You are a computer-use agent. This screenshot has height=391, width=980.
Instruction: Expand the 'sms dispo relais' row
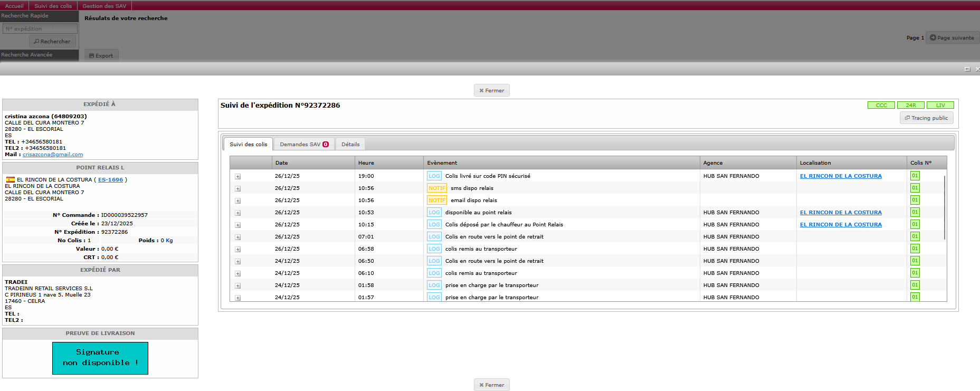point(238,189)
